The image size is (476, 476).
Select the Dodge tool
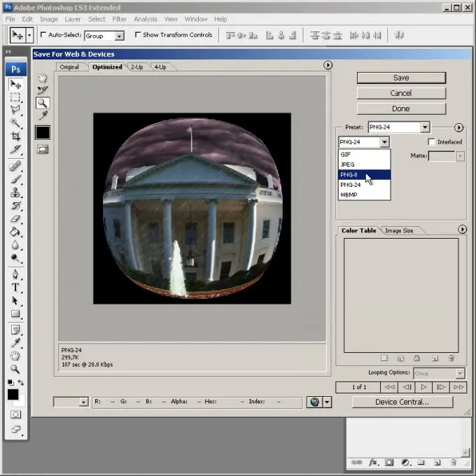coord(15,258)
